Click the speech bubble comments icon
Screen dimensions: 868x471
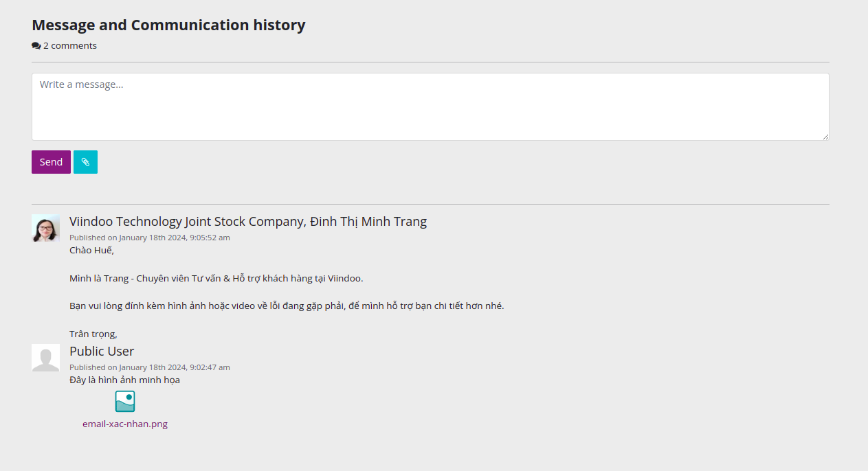[36, 46]
